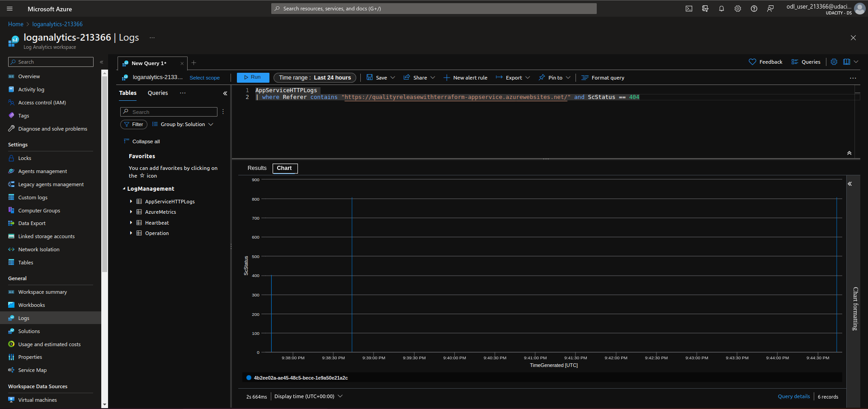
Task: Expand the Heartbeat table
Action: [131, 223]
